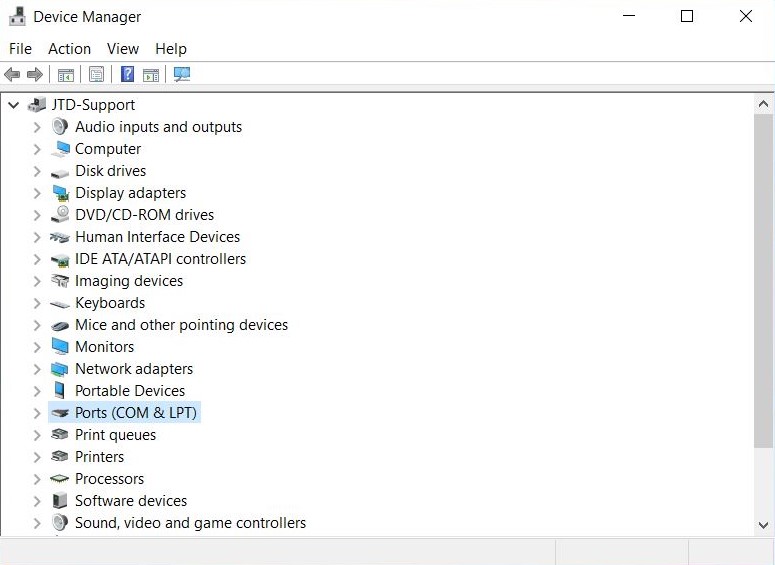Click the scrollbar down arrow
Image resolution: width=775 pixels, height=565 pixels.
tap(763, 525)
